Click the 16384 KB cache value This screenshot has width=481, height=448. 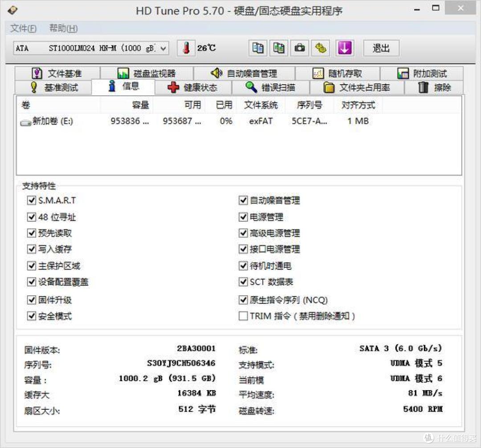click(197, 393)
